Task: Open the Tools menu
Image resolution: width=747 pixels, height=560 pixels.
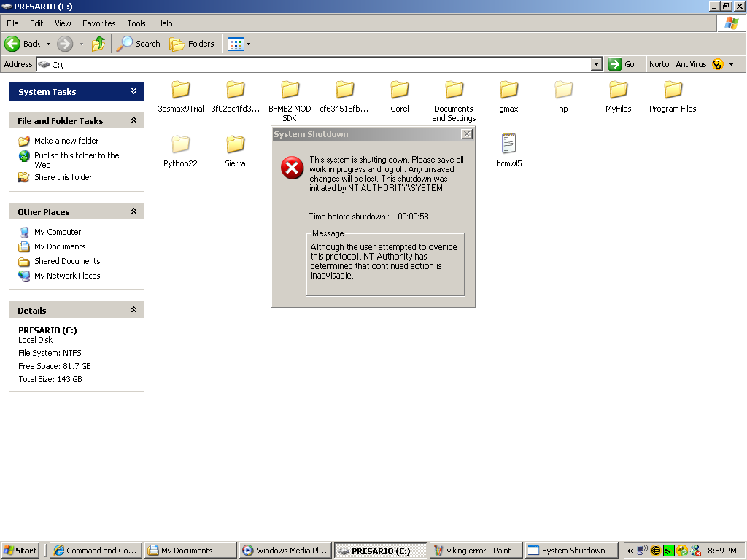Action: 136,23
